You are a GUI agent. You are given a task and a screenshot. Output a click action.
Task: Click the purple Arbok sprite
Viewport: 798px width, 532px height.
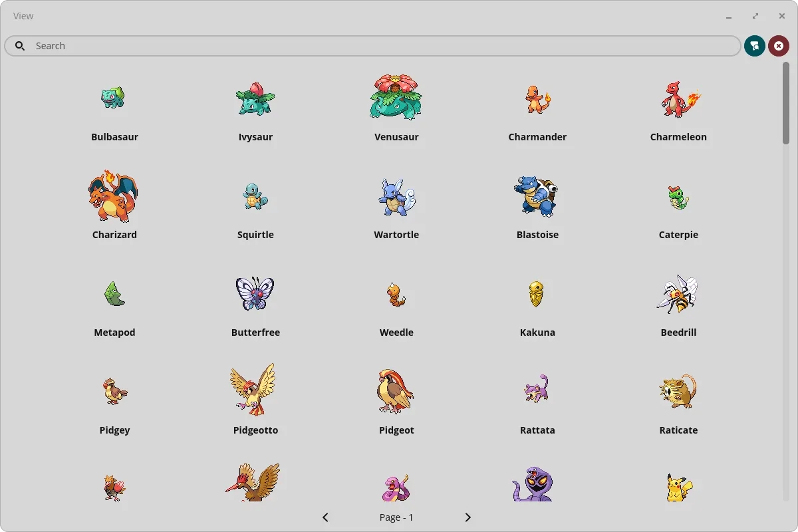(x=533, y=484)
